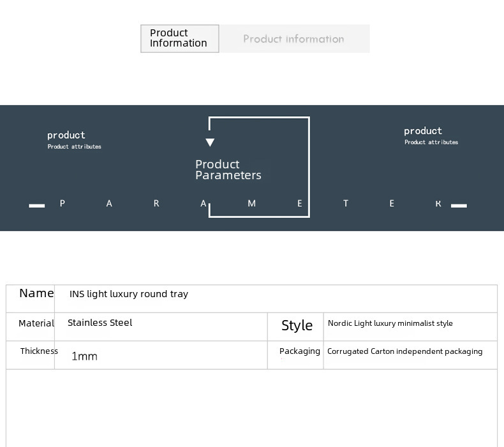Viewport: 504px width, 447px height.
Task: Click the faded Product information heading
Action: 293,39
